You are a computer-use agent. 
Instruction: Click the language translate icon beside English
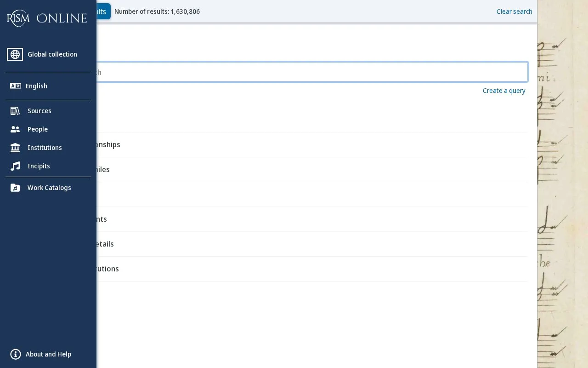click(16, 86)
